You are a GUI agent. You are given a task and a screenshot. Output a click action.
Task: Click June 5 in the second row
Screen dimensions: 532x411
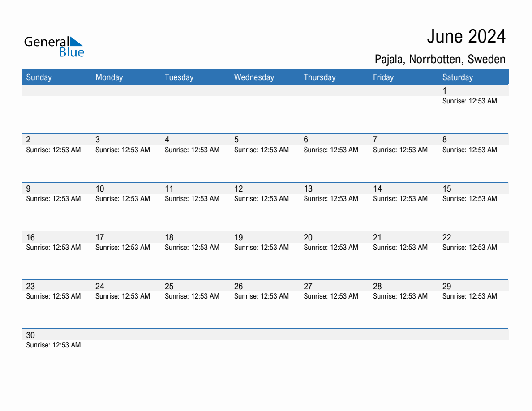click(x=236, y=139)
